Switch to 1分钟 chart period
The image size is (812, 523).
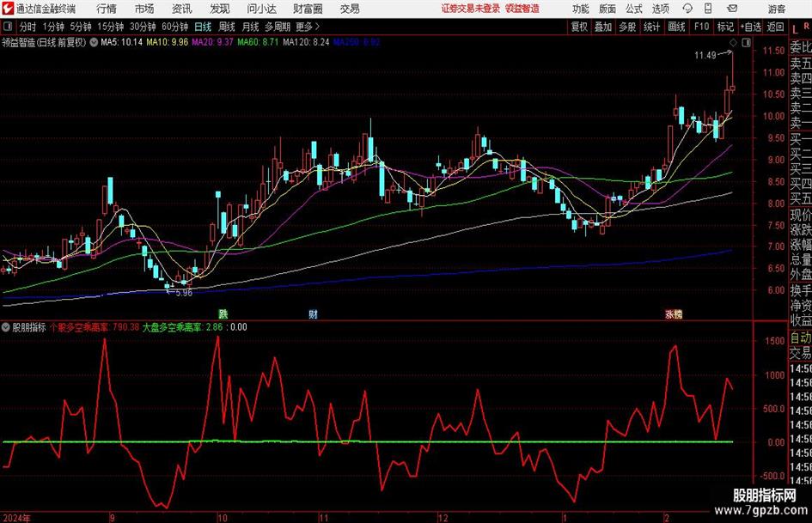click(53, 27)
